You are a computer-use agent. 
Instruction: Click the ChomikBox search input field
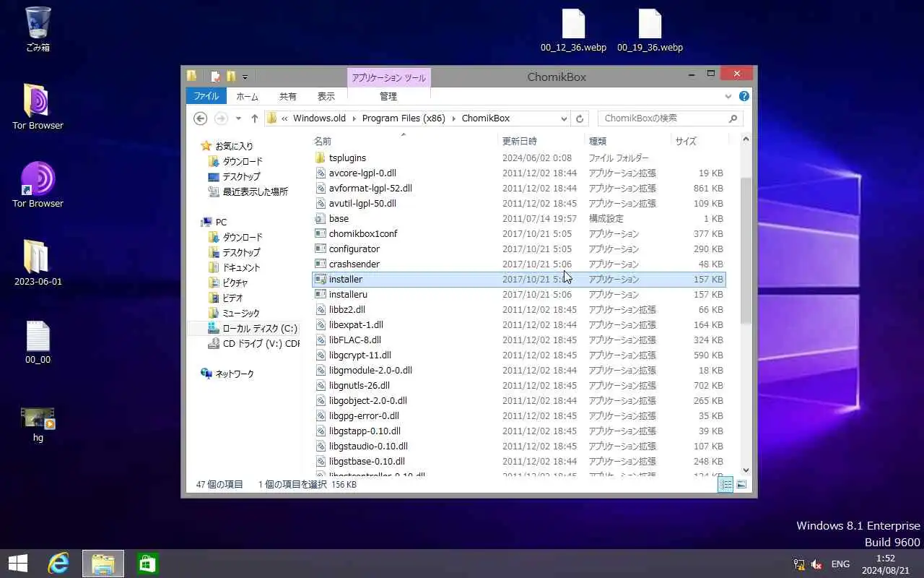[x=662, y=118]
